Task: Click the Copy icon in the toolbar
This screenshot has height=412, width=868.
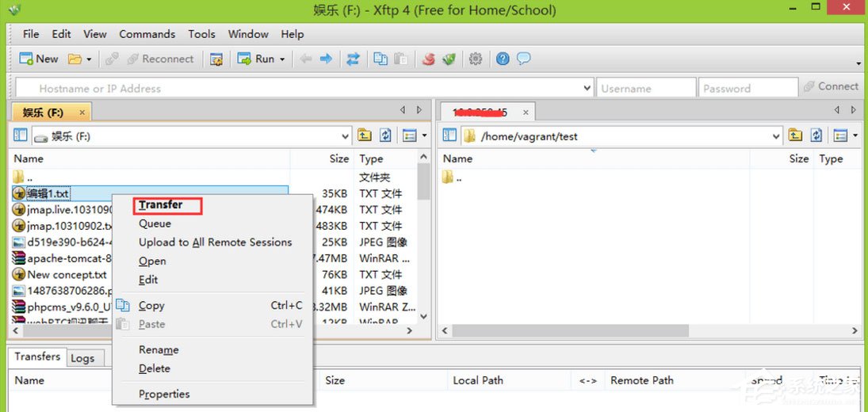Action: (380, 59)
